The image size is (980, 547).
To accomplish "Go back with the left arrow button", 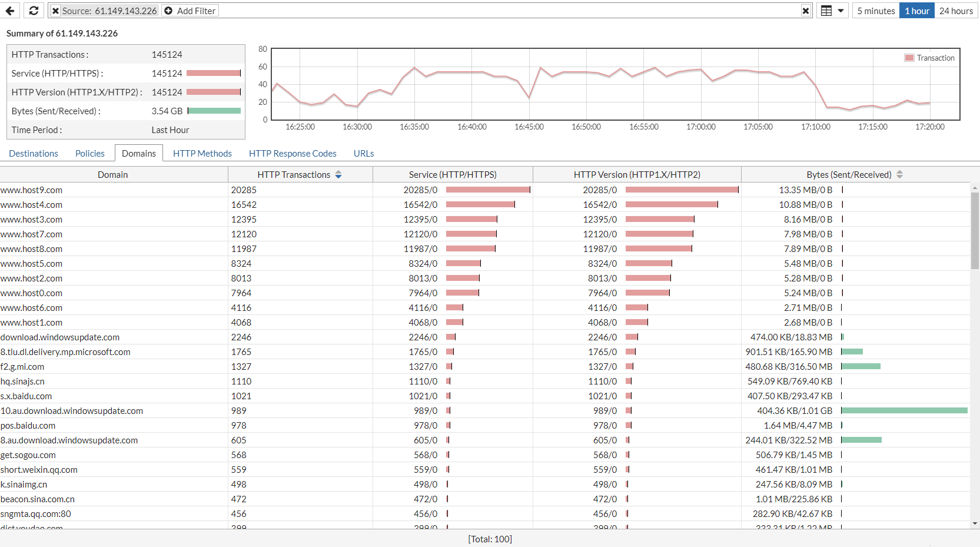I will (10, 11).
